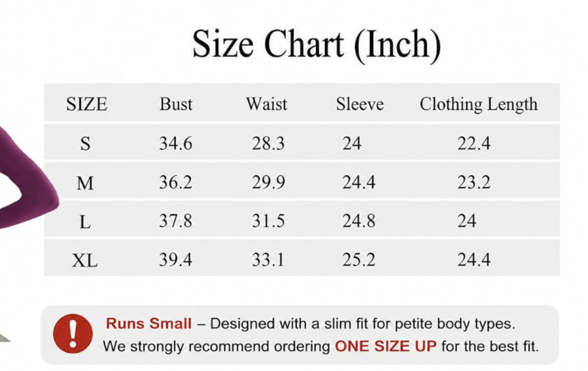
Task: Click the red Runs Small text
Action: 149,323
